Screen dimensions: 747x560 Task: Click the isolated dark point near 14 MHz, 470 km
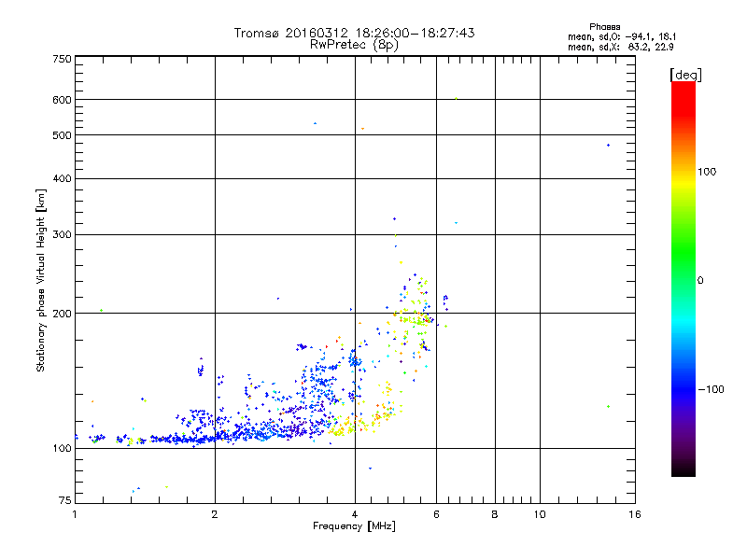pyautogui.click(x=608, y=145)
